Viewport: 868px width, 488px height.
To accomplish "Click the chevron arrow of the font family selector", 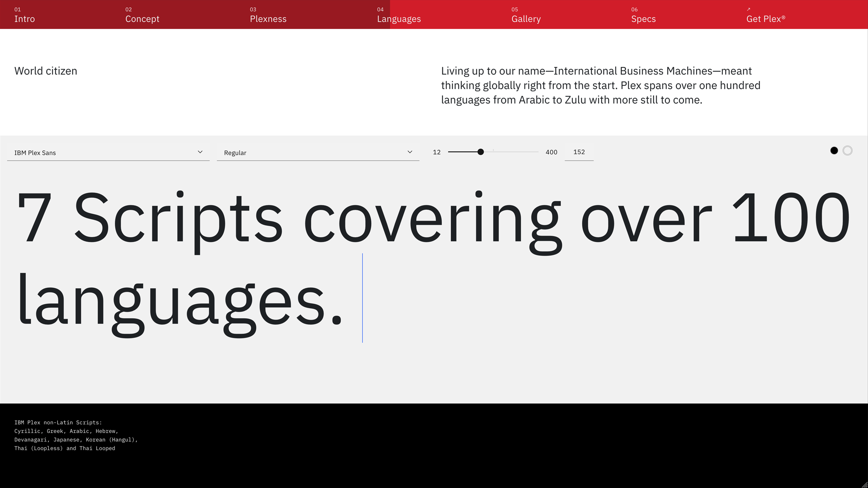I will 200,152.
